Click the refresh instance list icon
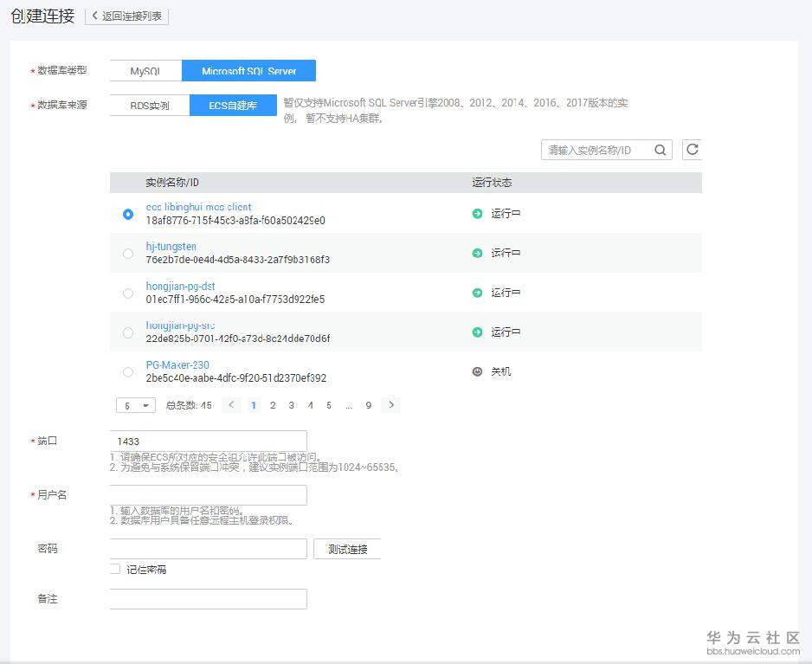The width and height of the screenshot is (812, 664). click(x=692, y=150)
